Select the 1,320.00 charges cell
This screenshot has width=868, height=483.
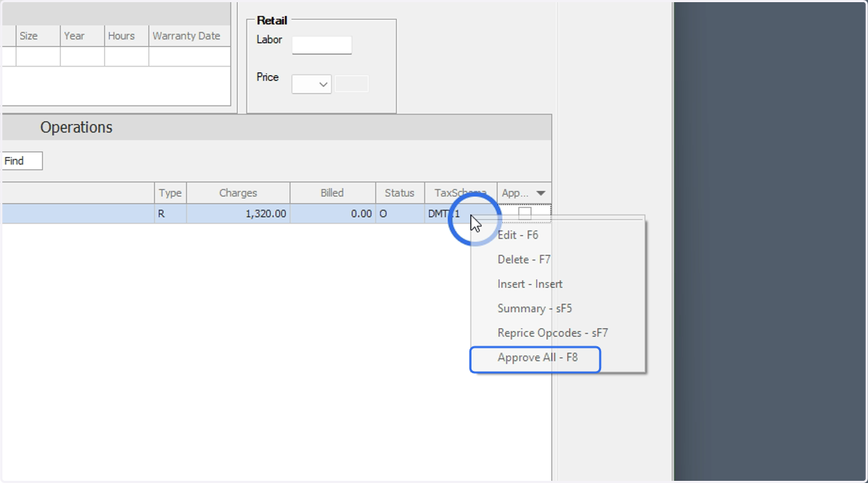click(x=238, y=214)
